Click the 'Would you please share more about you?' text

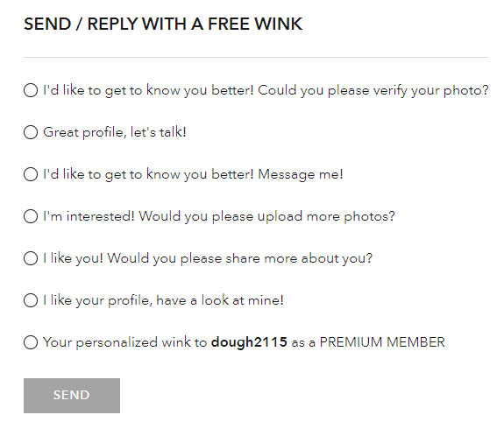(240, 259)
